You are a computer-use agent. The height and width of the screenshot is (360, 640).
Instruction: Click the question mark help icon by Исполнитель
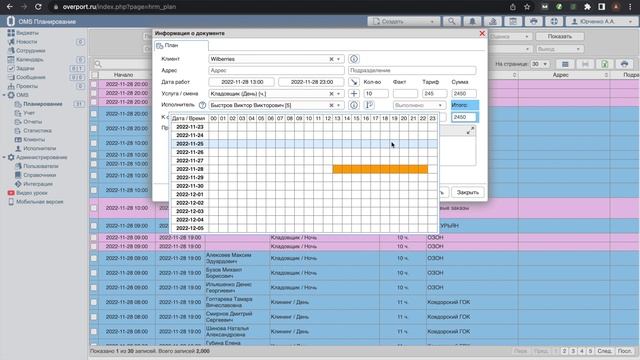202,105
